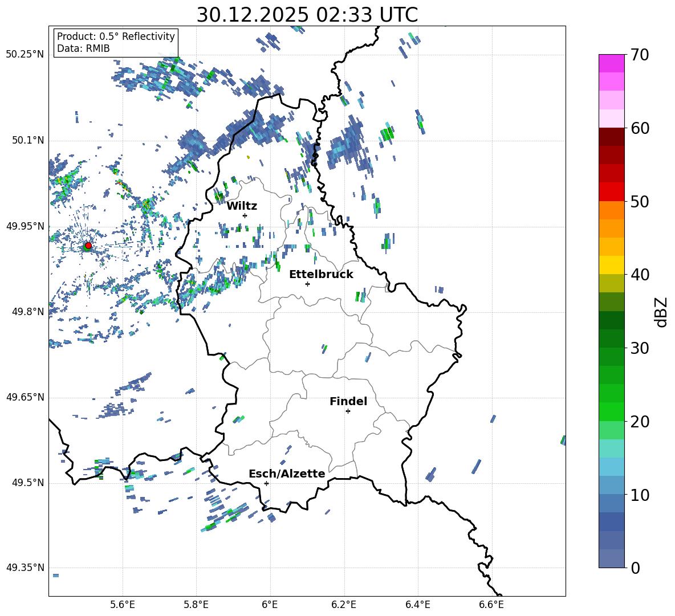Click the 'Product: 0.5° Reflectivity' label
675x616 pixels.
[116, 36]
